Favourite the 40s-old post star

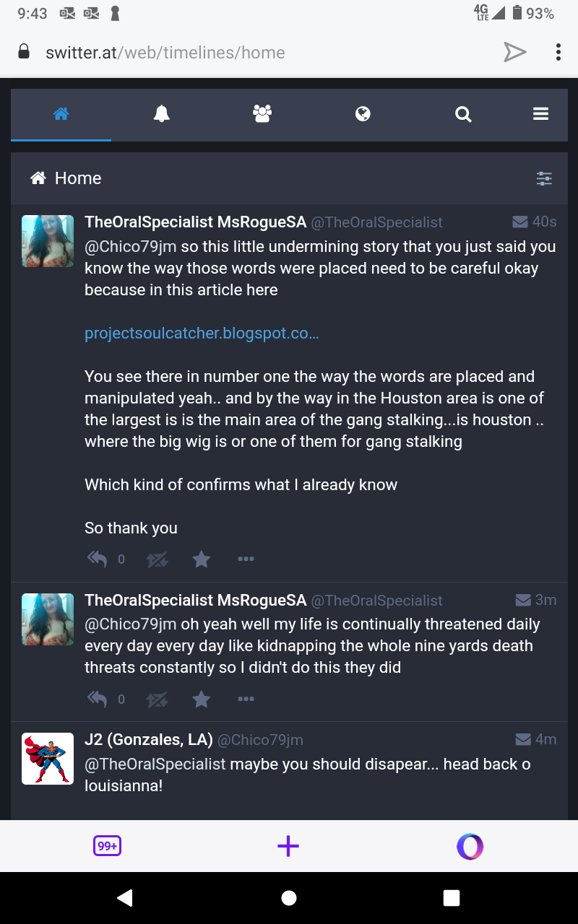pos(202,559)
